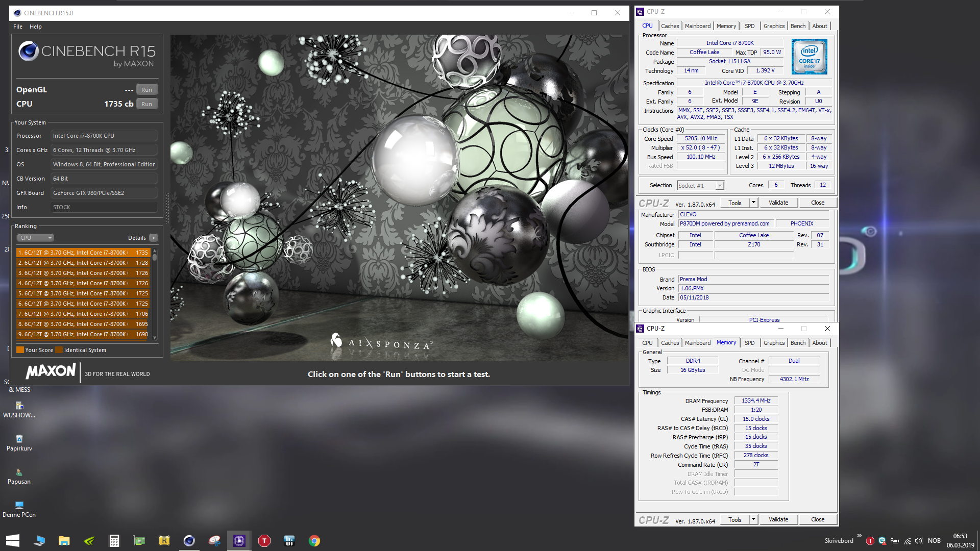The image size is (980, 551).
Task: Open the Windows Start menu
Action: tap(12, 541)
